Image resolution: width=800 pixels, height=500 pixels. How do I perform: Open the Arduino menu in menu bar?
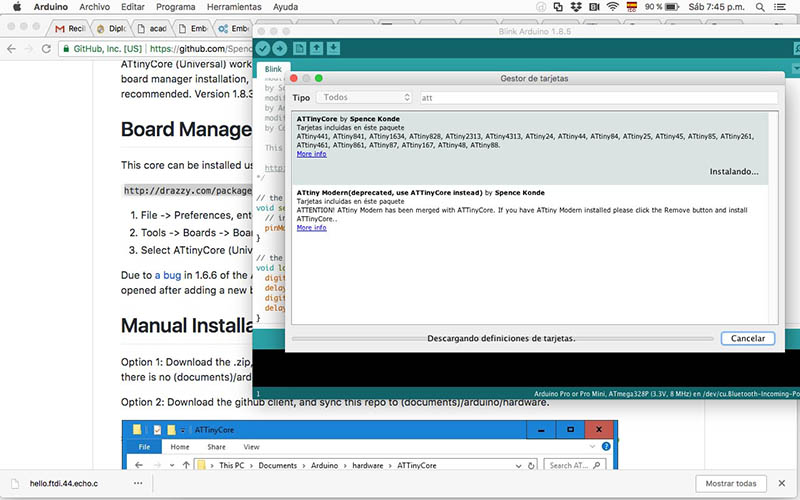pyautogui.click(x=51, y=7)
